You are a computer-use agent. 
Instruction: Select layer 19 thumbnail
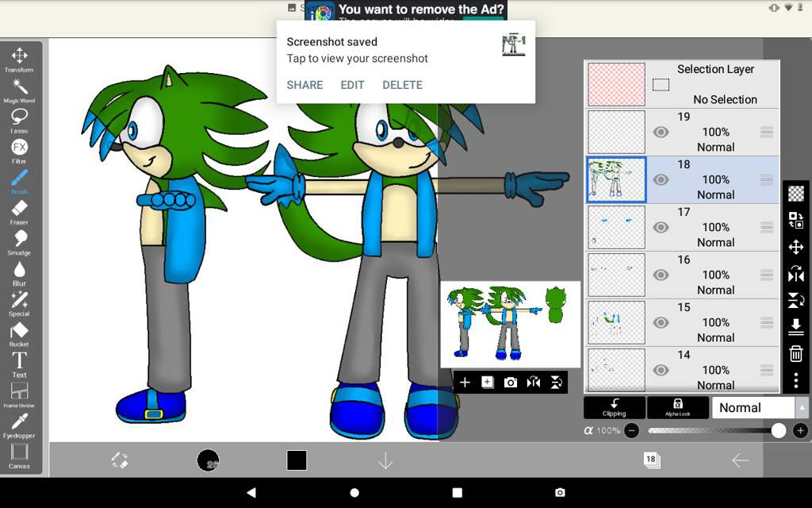[616, 133]
